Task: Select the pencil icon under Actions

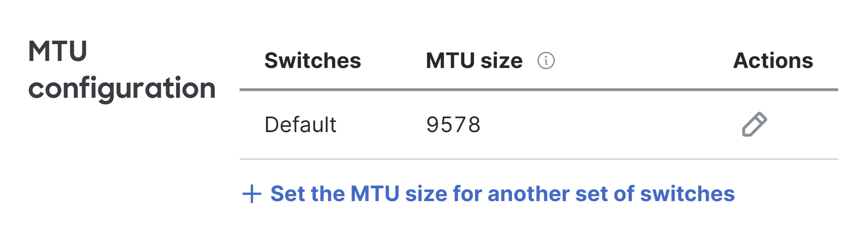Action: coord(754,124)
